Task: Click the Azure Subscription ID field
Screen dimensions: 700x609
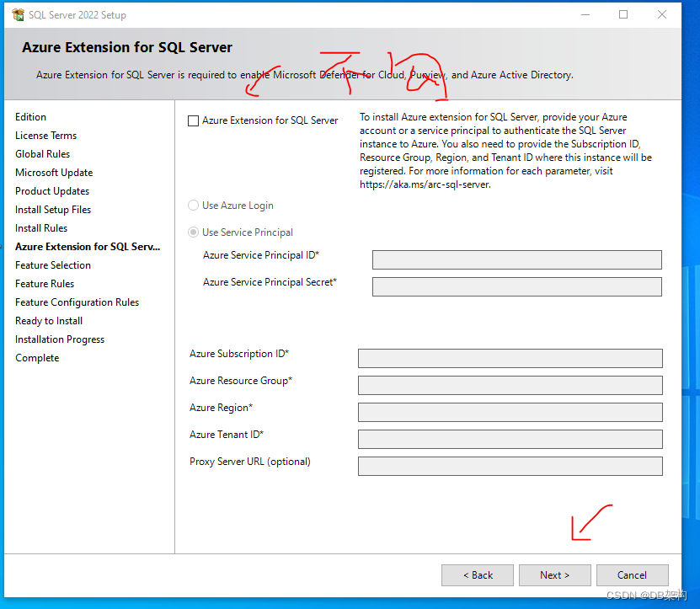Action: click(x=510, y=358)
